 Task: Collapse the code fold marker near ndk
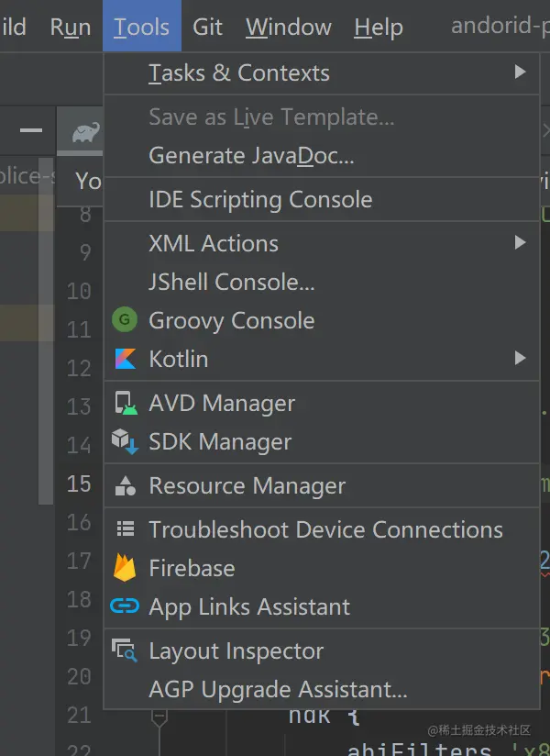pyautogui.click(x=159, y=715)
